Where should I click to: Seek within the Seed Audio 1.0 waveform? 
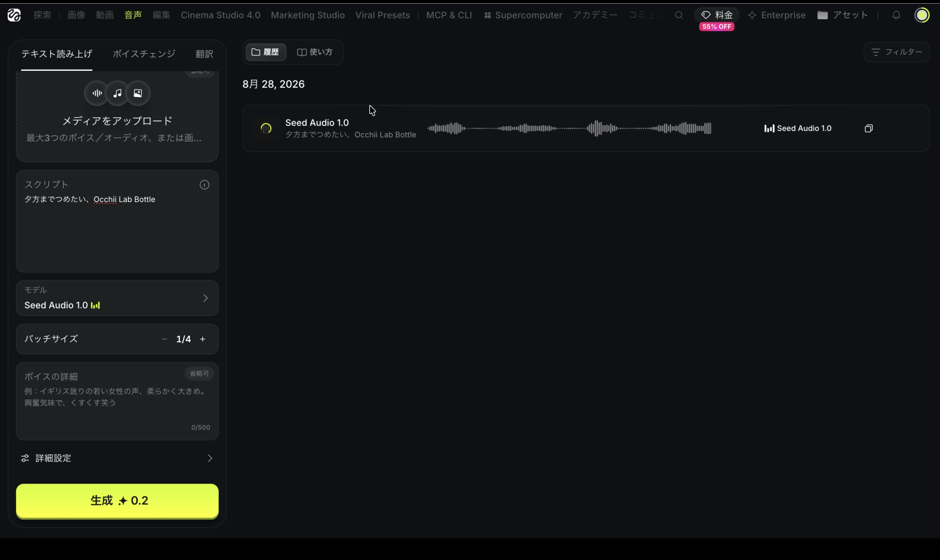tap(569, 128)
